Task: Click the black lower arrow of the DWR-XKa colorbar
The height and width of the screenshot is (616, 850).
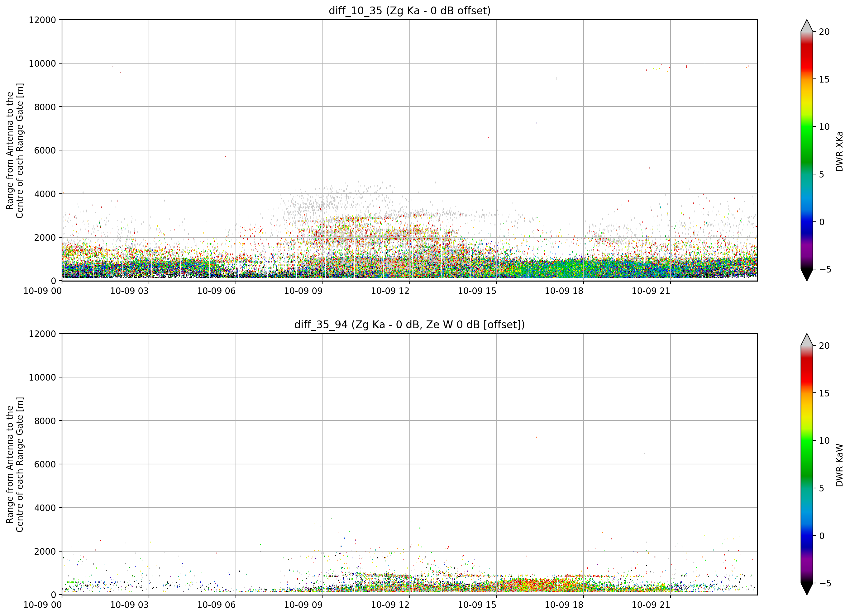Action: point(807,275)
